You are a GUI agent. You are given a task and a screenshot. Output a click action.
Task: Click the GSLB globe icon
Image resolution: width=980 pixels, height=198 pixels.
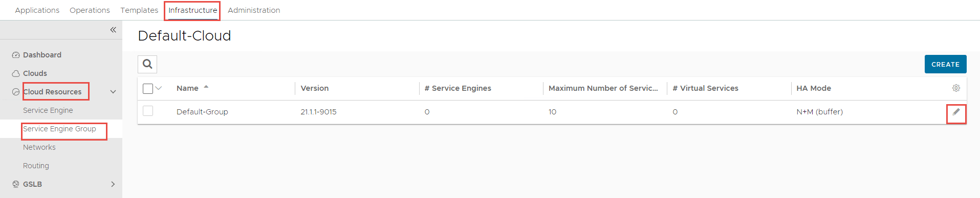(x=16, y=184)
